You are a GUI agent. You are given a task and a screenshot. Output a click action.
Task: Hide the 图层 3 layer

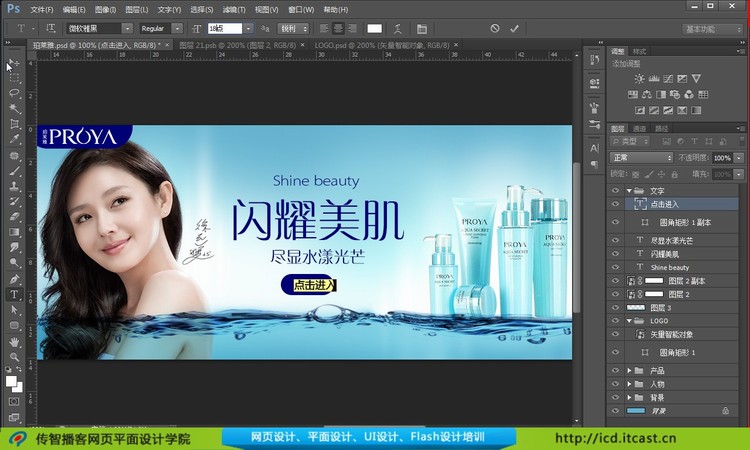[615, 307]
